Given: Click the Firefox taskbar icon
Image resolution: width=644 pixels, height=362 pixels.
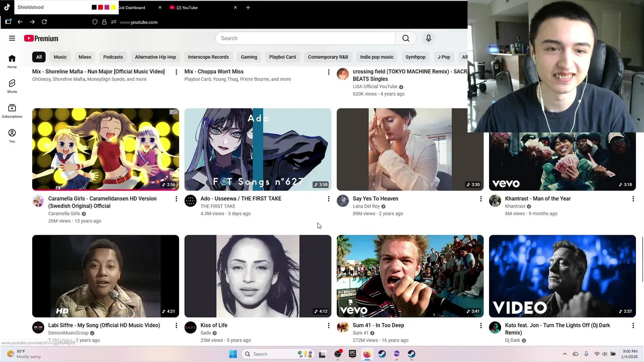Looking at the screenshot, I should [x=367, y=354].
